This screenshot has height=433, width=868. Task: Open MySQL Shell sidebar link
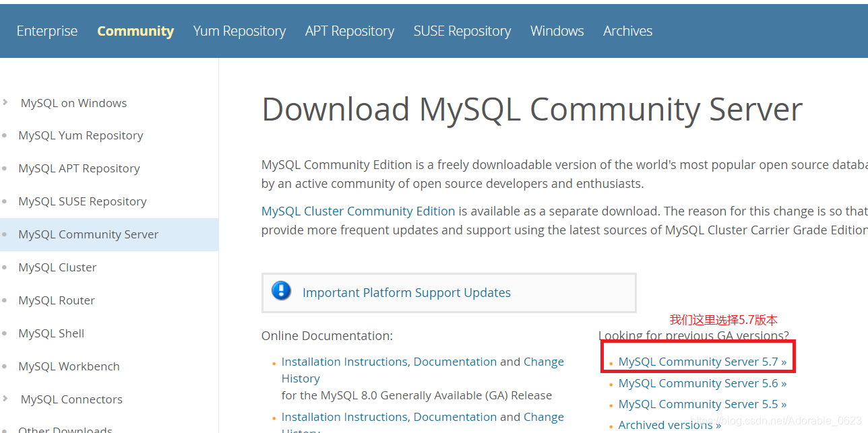(51, 333)
